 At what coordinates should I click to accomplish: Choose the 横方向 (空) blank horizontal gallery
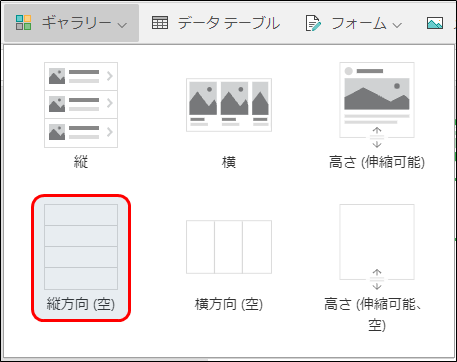(229, 247)
